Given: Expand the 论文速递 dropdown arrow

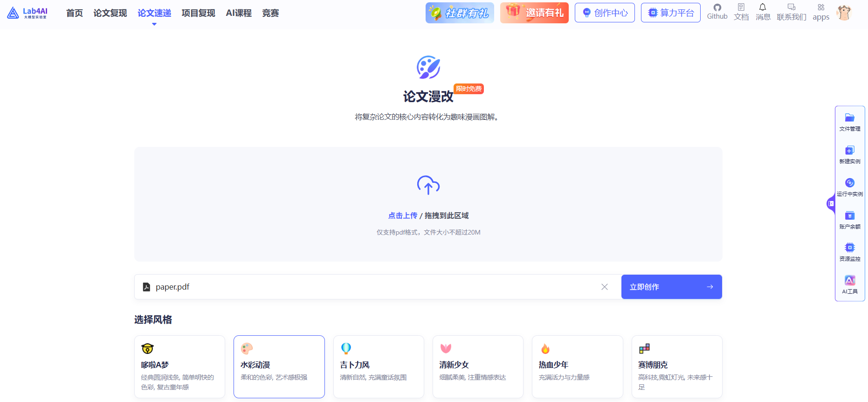Looking at the screenshot, I should pyautogui.click(x=154, y=24).
